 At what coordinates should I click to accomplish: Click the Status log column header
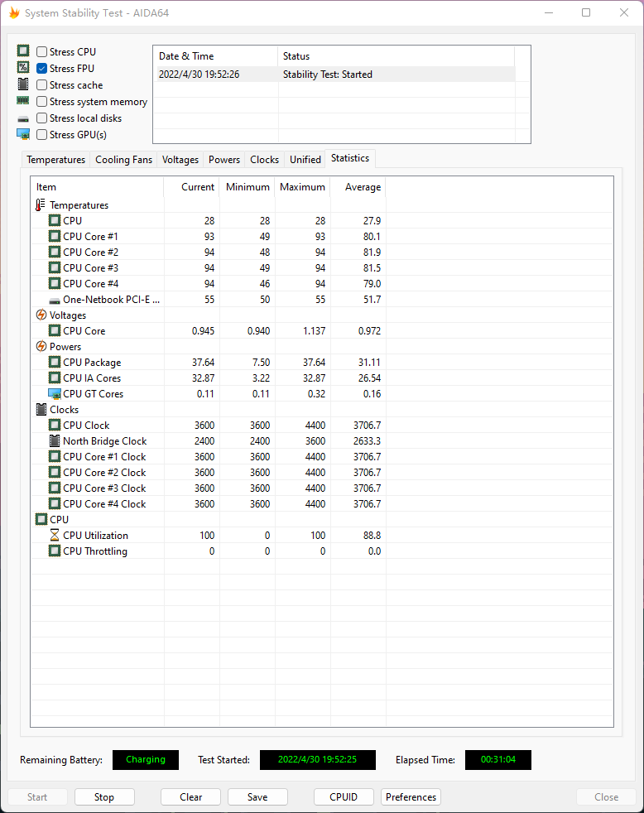coord(396,56)
